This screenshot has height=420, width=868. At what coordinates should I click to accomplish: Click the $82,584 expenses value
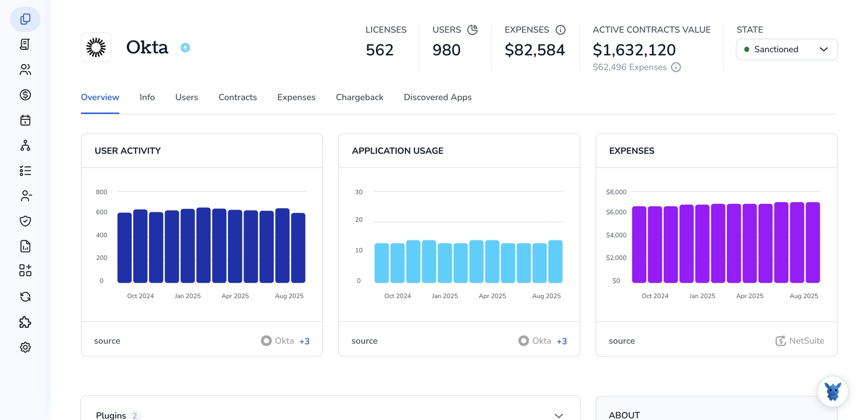click(535, 50)
